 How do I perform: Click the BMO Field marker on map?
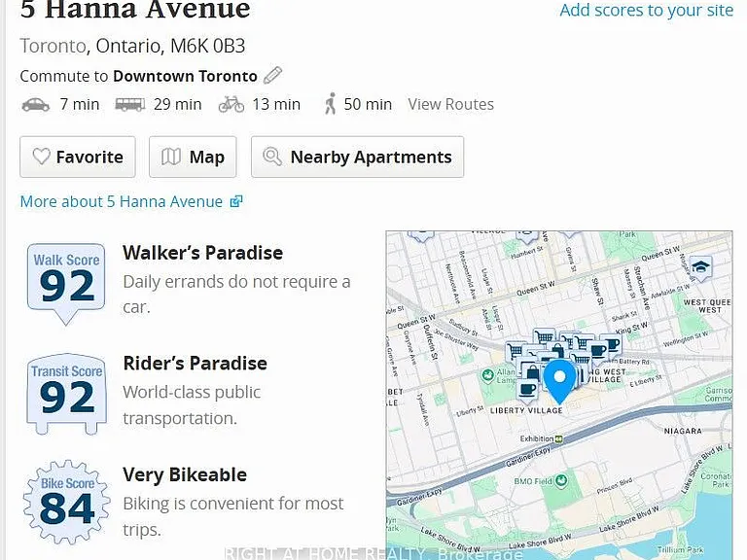(x=561, y=481)
